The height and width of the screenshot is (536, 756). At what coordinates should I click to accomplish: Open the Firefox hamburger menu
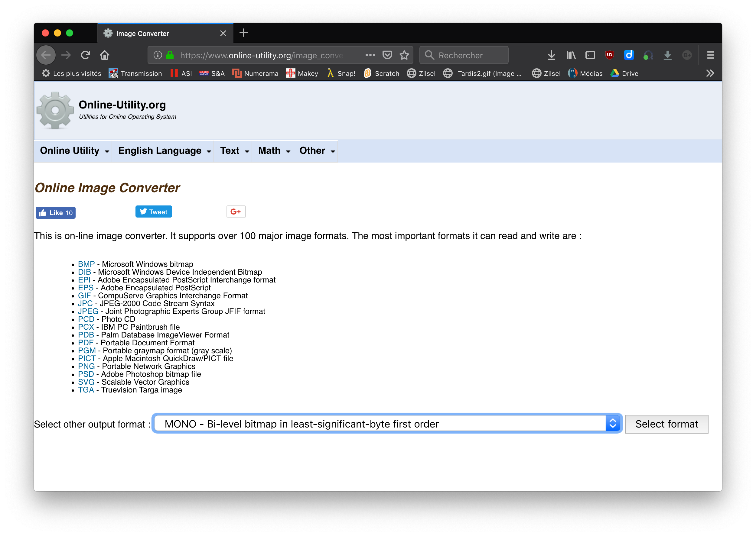point(710,55)
